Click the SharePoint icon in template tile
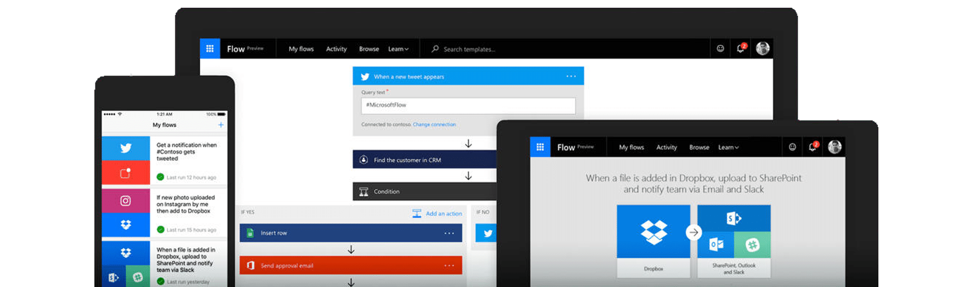980x287 pixels. coord(734,218)
